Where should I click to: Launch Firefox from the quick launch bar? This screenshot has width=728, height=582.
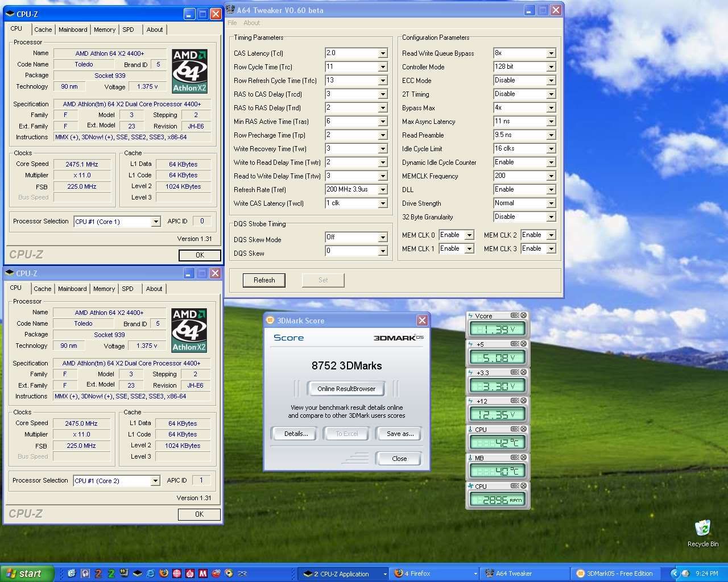(164, 573)
